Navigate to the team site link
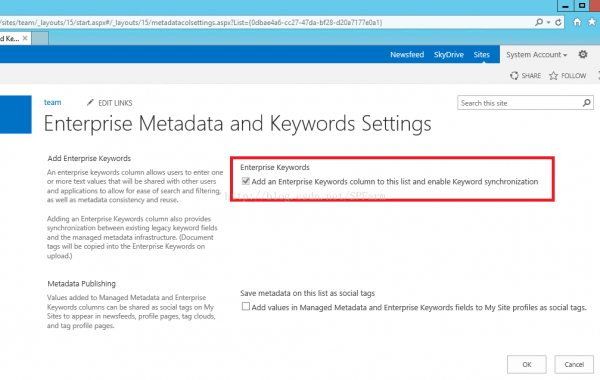600x380 pixels. tap(52, 102)
